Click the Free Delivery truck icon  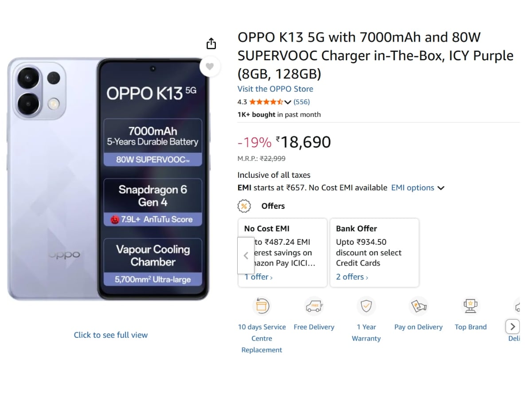click(314, 306)
